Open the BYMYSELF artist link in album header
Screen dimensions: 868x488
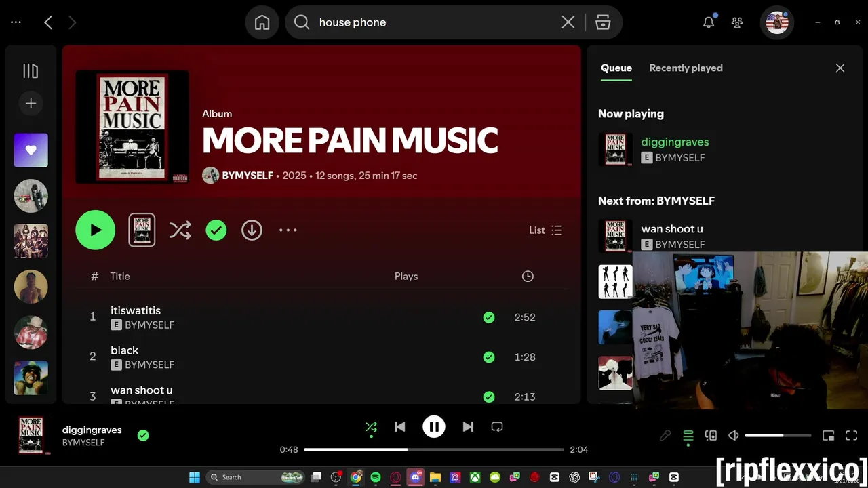tap(248, 176)
